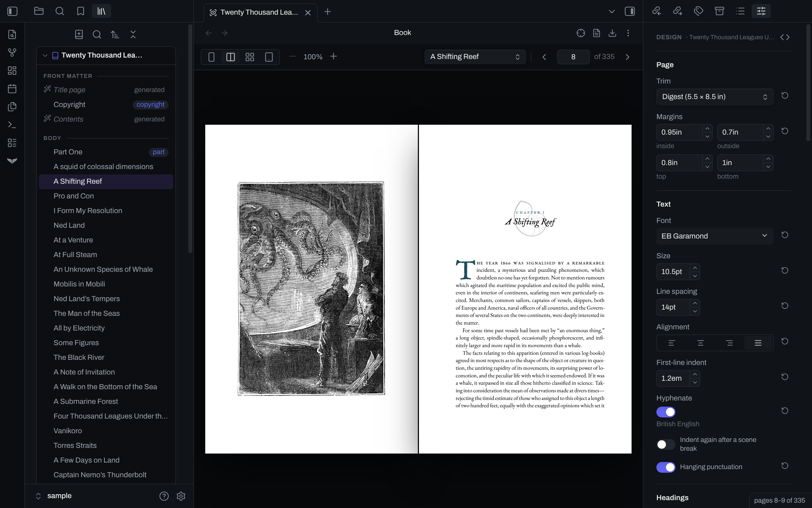Reset the Font setting
Image resolution: width=812 pixels, height=508 pixels.
(784, 235)
